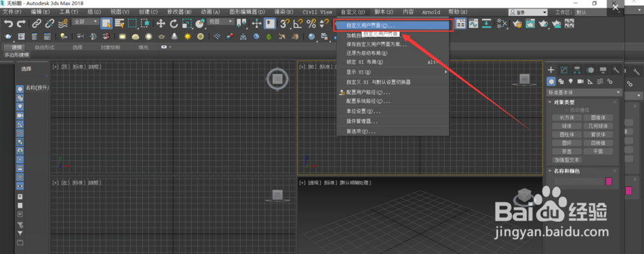Open the 视图 reference coordinate dropdown
Viewport: 644px width, 254px height.
pyautogui.click(x=220, y=21)
